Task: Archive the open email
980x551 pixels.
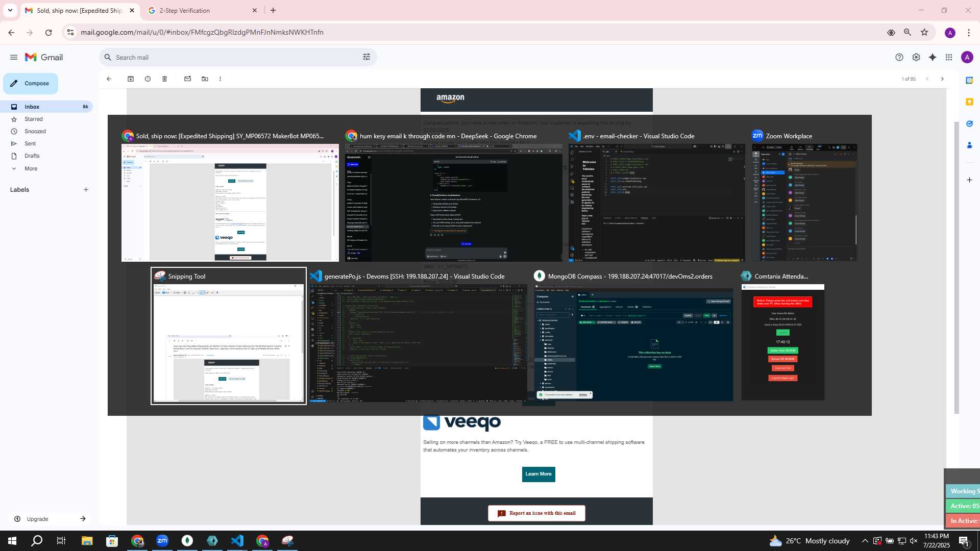Action: pyautogui.click(x=131, y=79)
